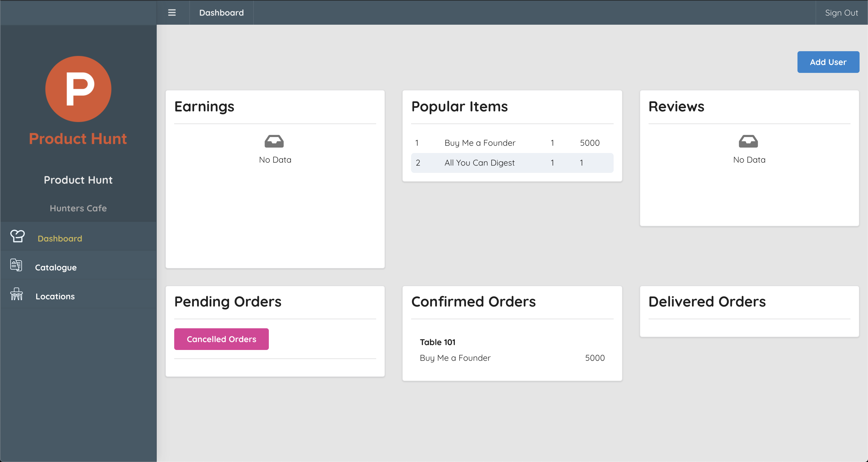This screenshot has width=868, height=462.
Task: Open Catalogue in the sidebar
Action: click(56, 267)
